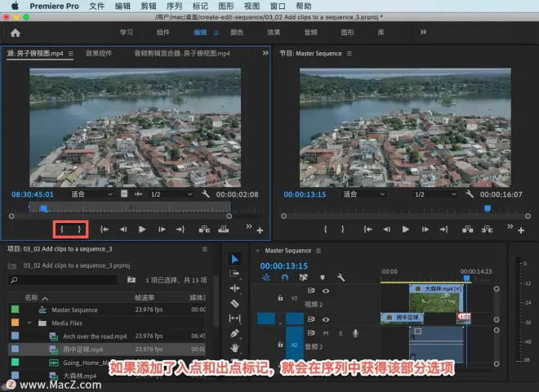Select the Ripple Edit tool
This screenshot has width=539, height=392.
(234, 288)
